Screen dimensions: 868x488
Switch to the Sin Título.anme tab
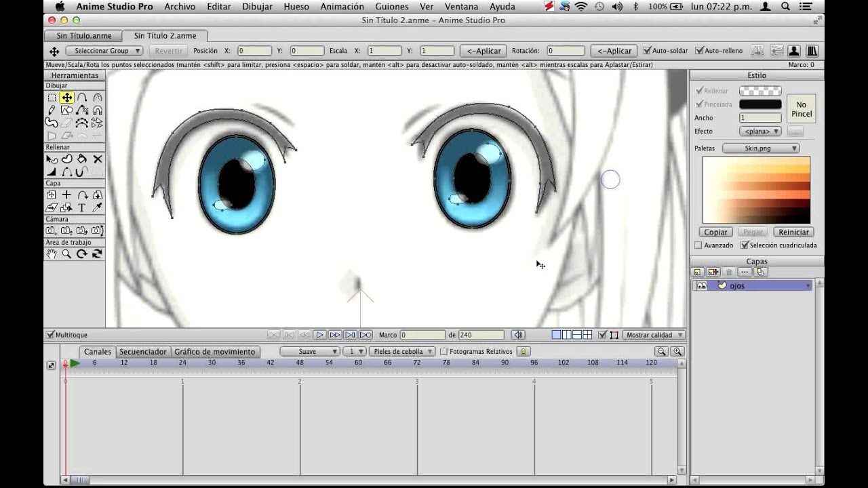pos(83,36)
